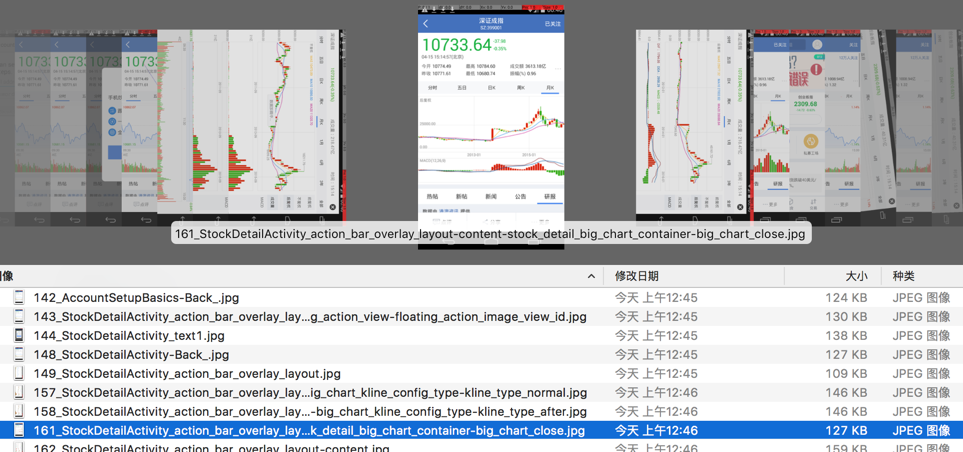Image resolution: width=963 pixels, height=452 pixels.
Task: Sort files by 修改日期 column
Action: click(x=637, y=276)
